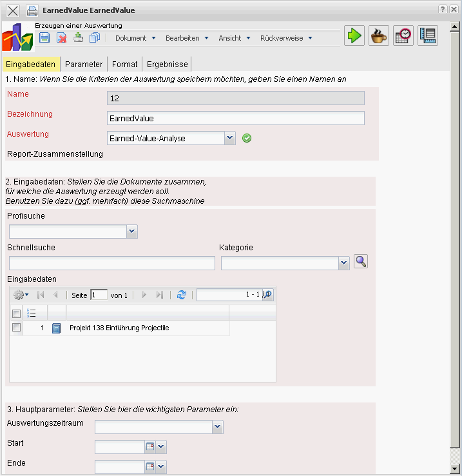The width and height of the screenshot is (462, 476).
Task: Refresh the Eingabedaten table
Action: coord(182,295)
